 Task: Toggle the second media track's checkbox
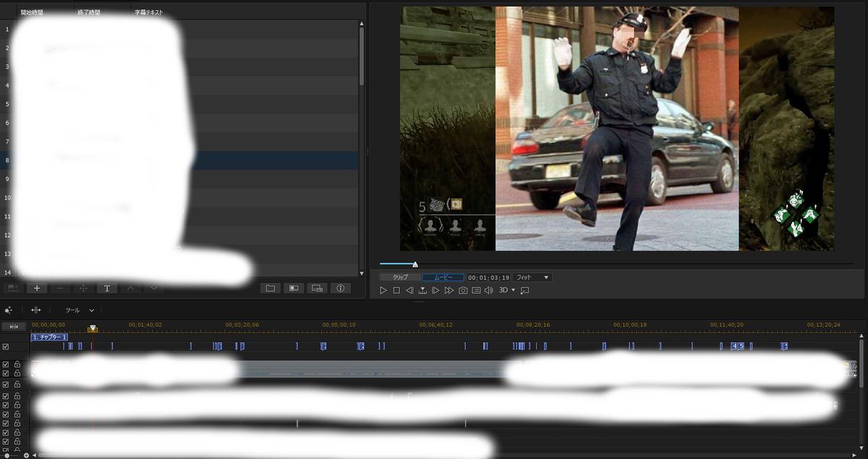(6, 374)
